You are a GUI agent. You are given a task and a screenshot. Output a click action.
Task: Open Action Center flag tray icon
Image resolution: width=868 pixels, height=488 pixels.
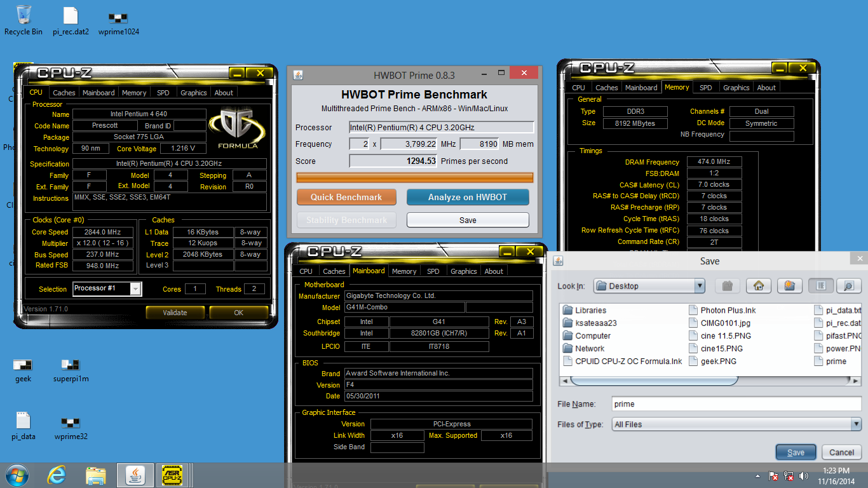[x=774, y=475]
